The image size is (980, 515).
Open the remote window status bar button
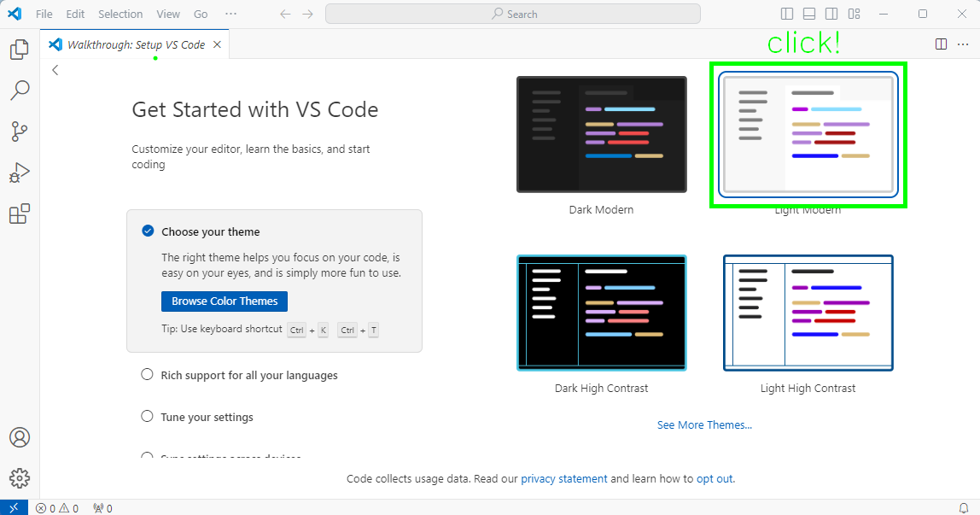14,507
